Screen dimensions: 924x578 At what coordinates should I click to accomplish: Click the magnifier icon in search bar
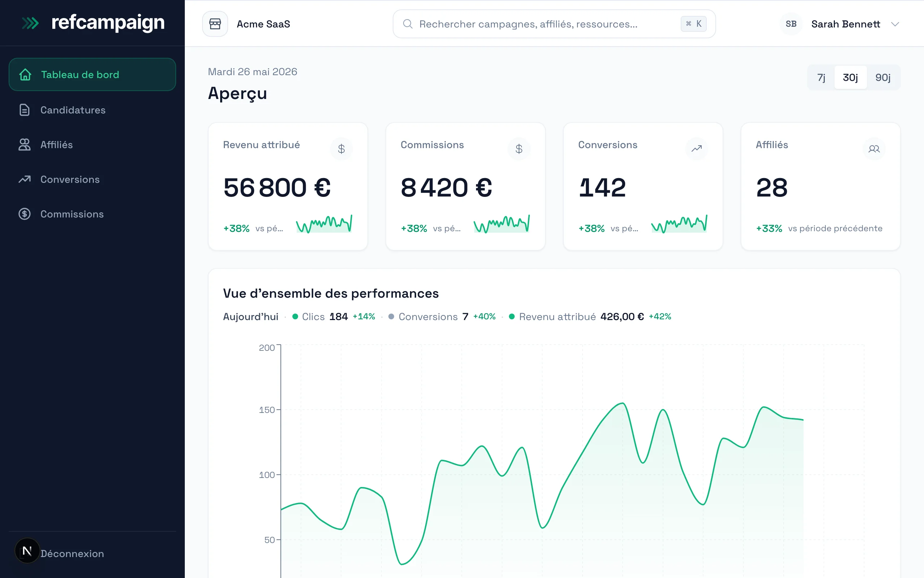408,24
